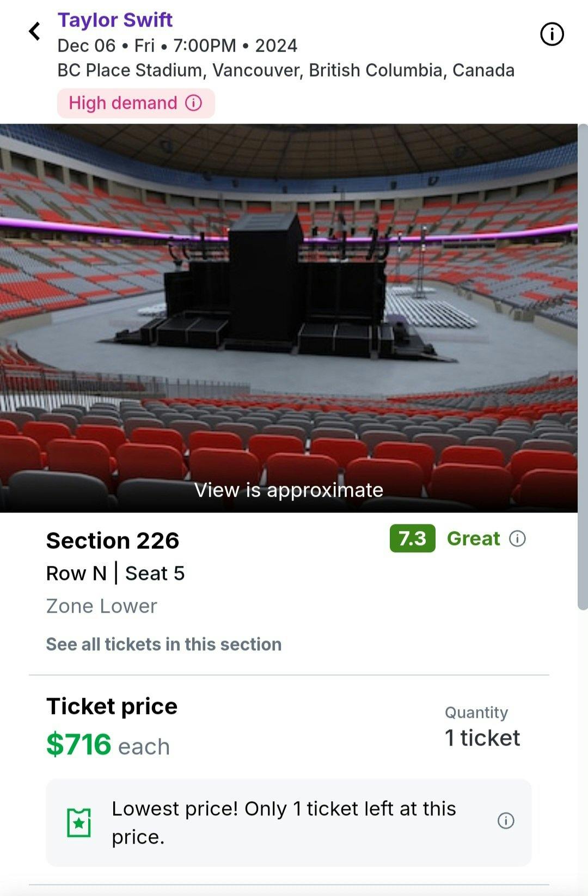This screenshot has width=588, height=896.
Task: Click the Lowest price notice text
Action: pos(284,822)
